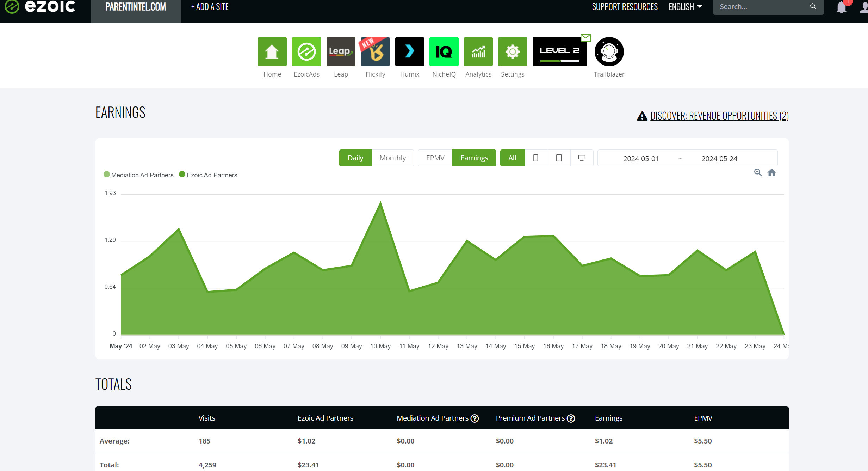
Task: Open the Level 2 badge
Action: (559, 51)
